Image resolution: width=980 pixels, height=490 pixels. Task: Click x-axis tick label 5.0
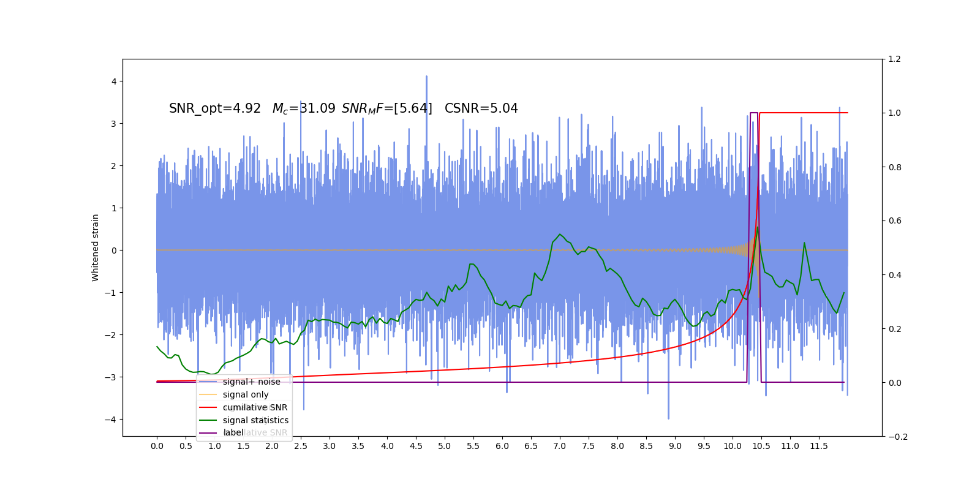[x=445, y=446]
